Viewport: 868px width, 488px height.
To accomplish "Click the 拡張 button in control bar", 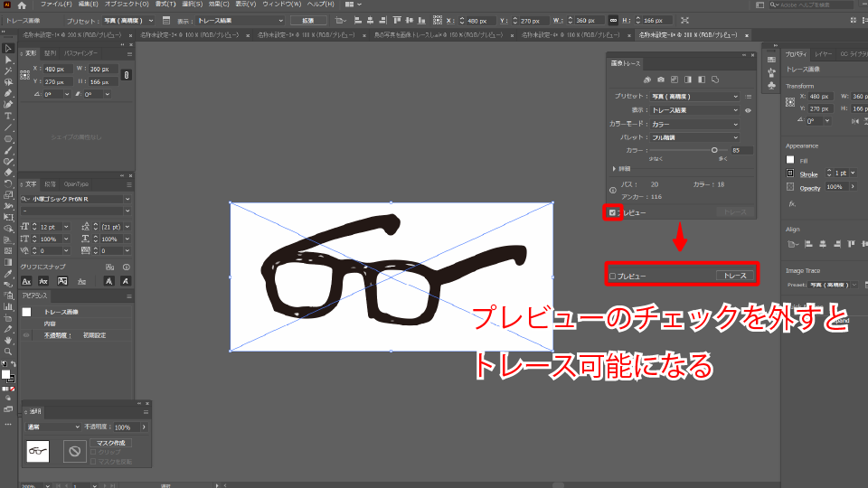I will [307, 21].
